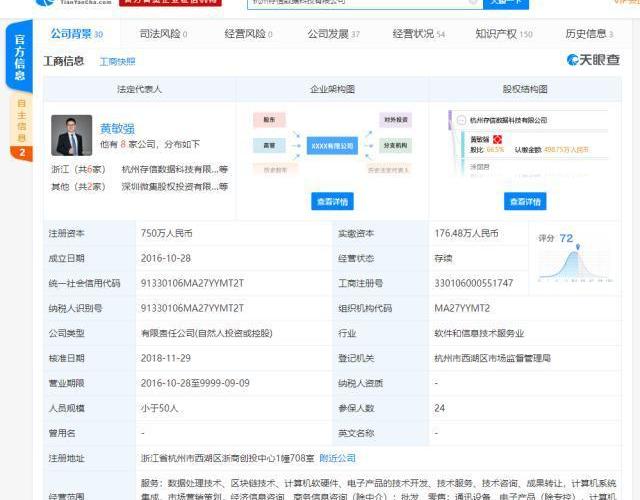Open the 黄敏强 profile link
The image size is (640, 500).
pyautogui.click(x=118, y=129)
